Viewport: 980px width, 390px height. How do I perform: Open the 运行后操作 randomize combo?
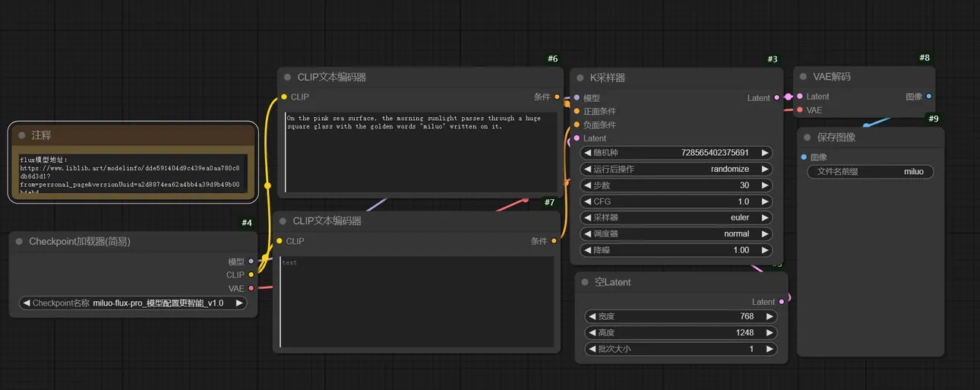coord(676,169)
